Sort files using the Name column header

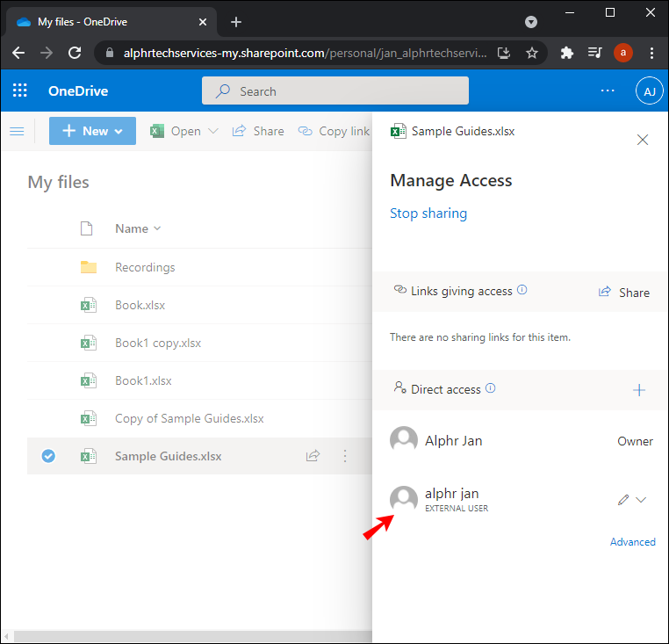point(138,228)
